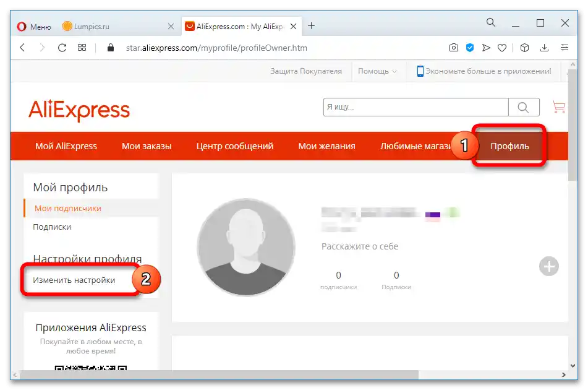Viewport: 588px width, 390px height.
Task: Open the Opera Меню button
Action: tap(34, 27)
